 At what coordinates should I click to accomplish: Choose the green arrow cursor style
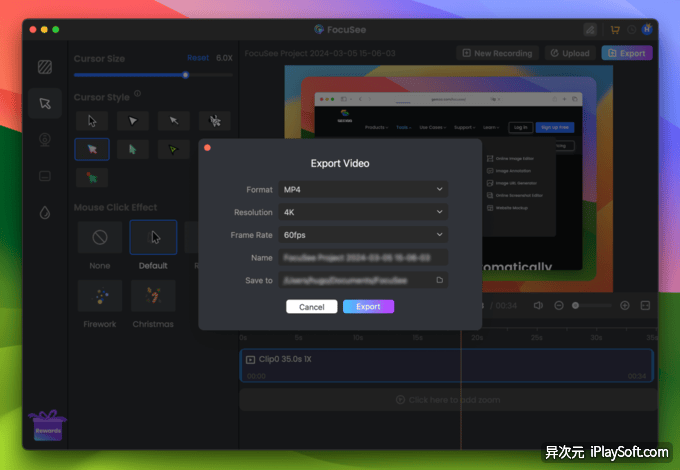[x=133, y=150]
